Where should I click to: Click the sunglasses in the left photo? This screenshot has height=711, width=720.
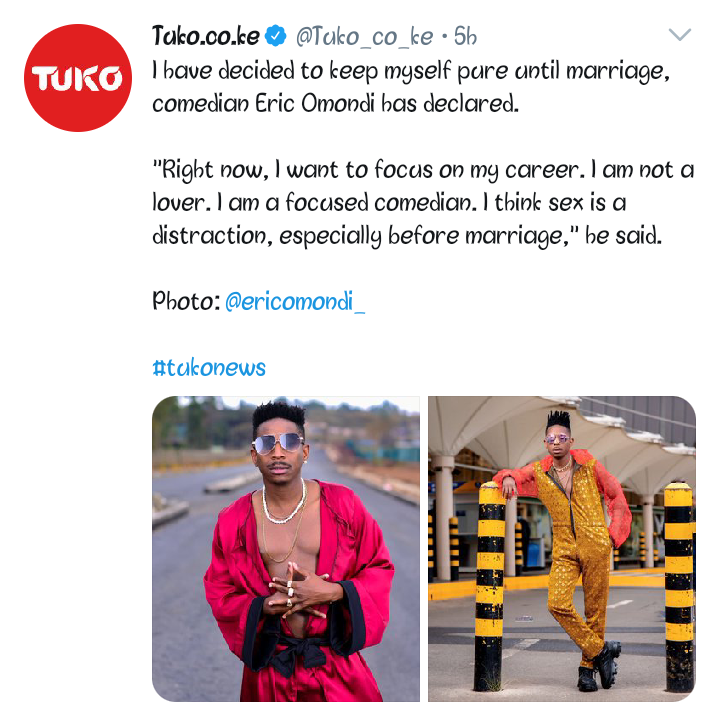pyautogui.click(x=277, y=444)
